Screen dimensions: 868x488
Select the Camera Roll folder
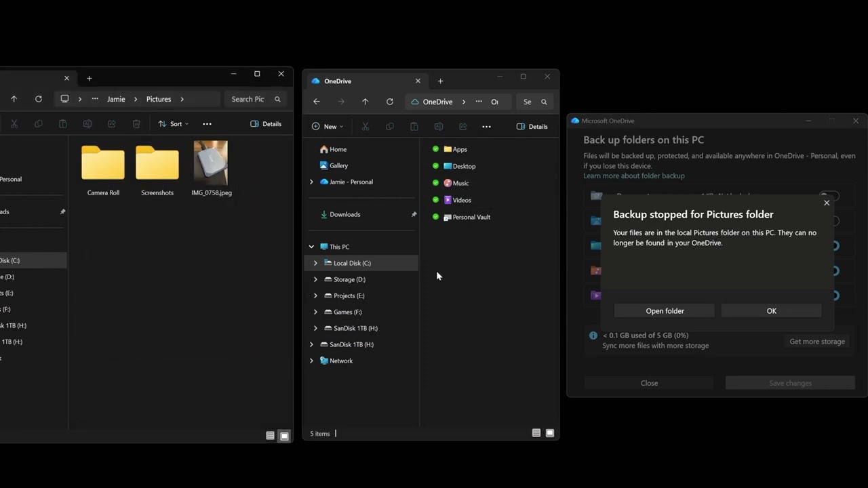point(103,171)
